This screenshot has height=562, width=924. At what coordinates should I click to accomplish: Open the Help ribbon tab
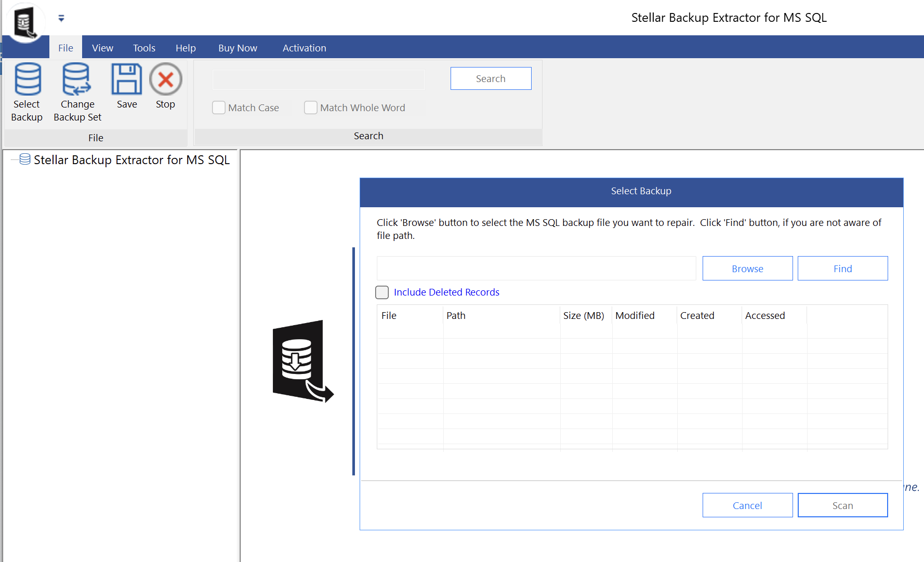(x=186, y=48)
